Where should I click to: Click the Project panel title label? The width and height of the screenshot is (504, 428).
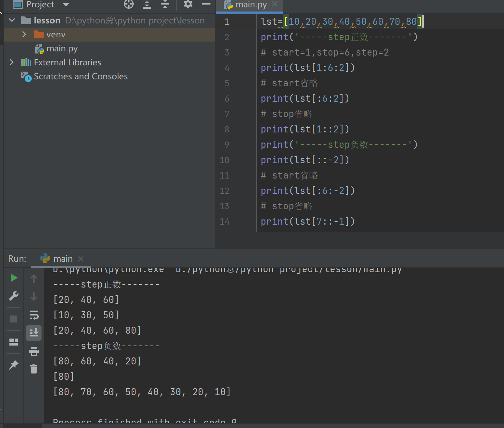tap(40, 5)
